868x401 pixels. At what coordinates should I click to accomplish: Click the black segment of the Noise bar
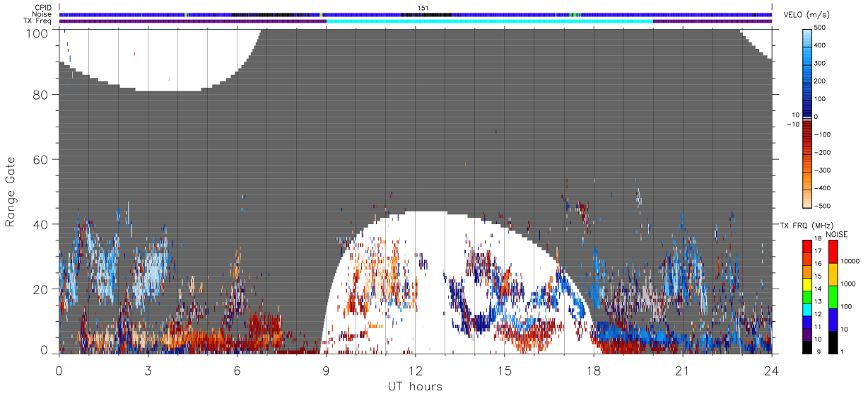pyautogui.click(x=262, y=14)
